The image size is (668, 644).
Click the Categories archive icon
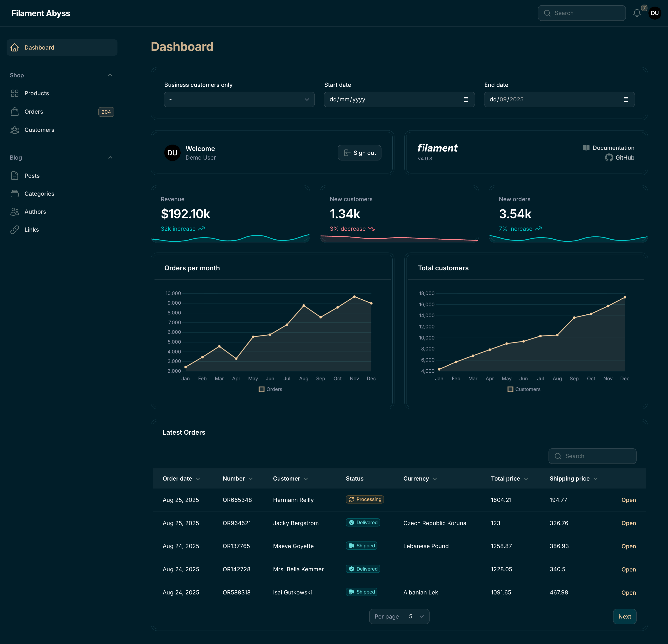click(x=15, y=193)
